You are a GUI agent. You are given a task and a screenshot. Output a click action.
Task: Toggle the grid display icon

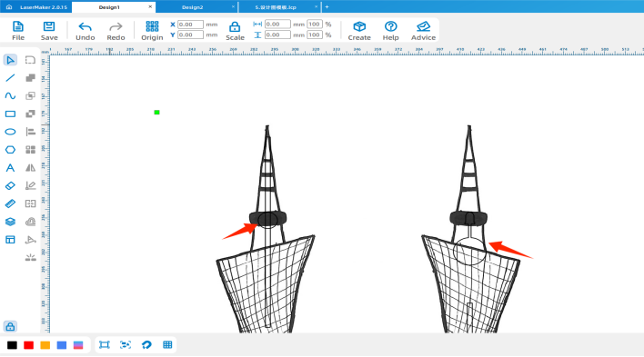[x=167, y=344]
